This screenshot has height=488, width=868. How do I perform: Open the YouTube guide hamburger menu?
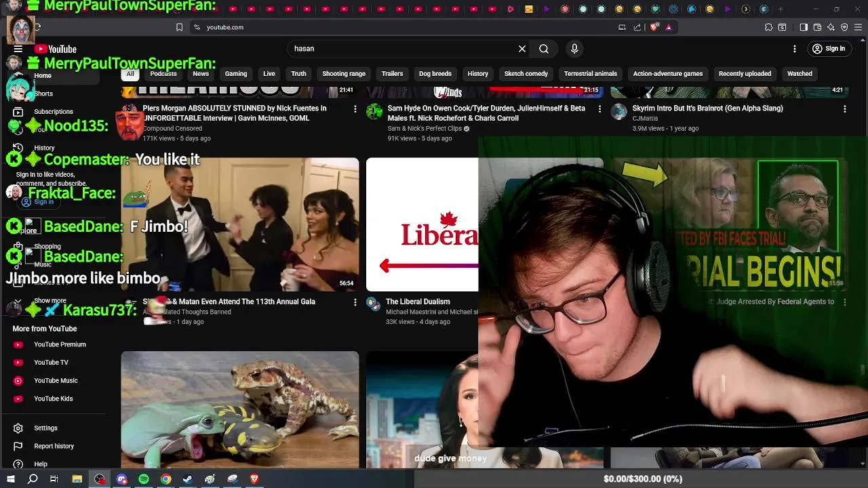tap(18, 49)
